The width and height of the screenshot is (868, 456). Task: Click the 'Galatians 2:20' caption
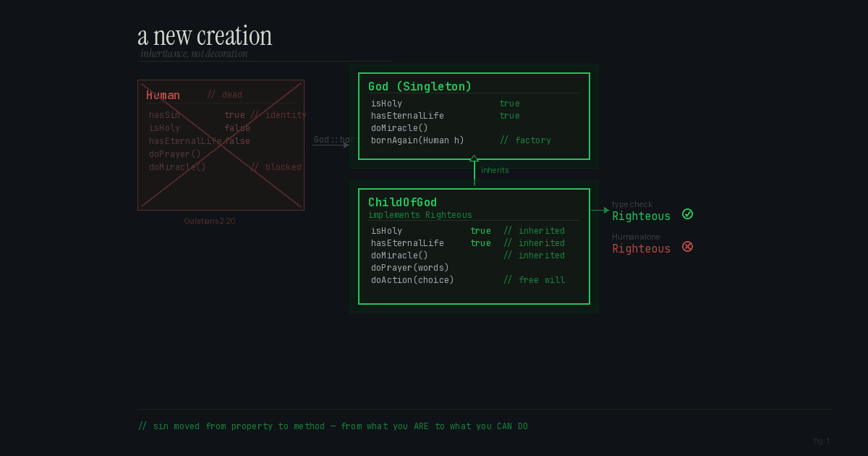[210, 221]
